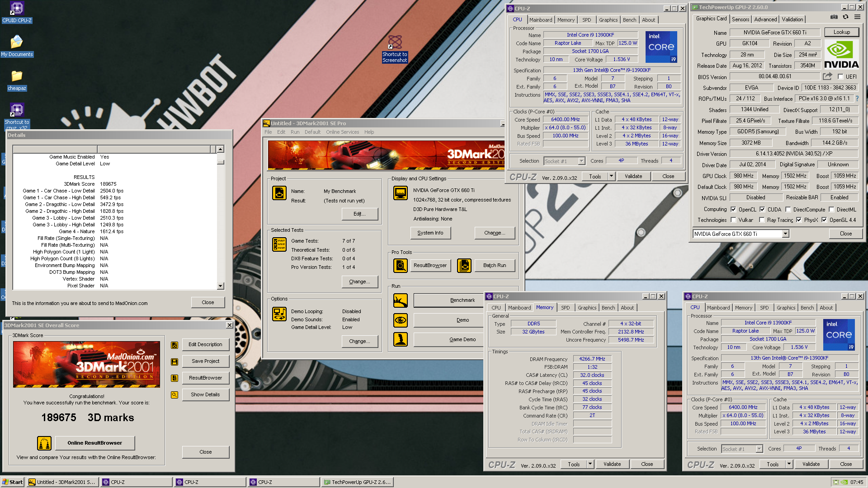Click the Game Demo joystick icon
This screenshot has height=488, width=868.
tap(401, 339)
